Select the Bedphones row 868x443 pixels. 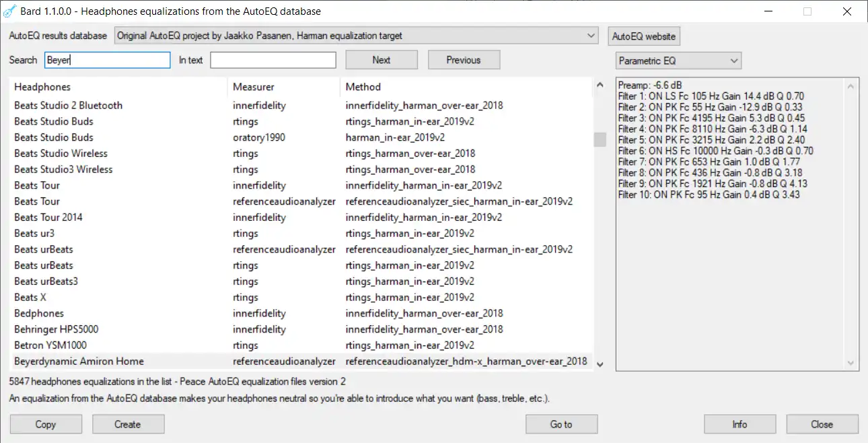coord(301,313)
